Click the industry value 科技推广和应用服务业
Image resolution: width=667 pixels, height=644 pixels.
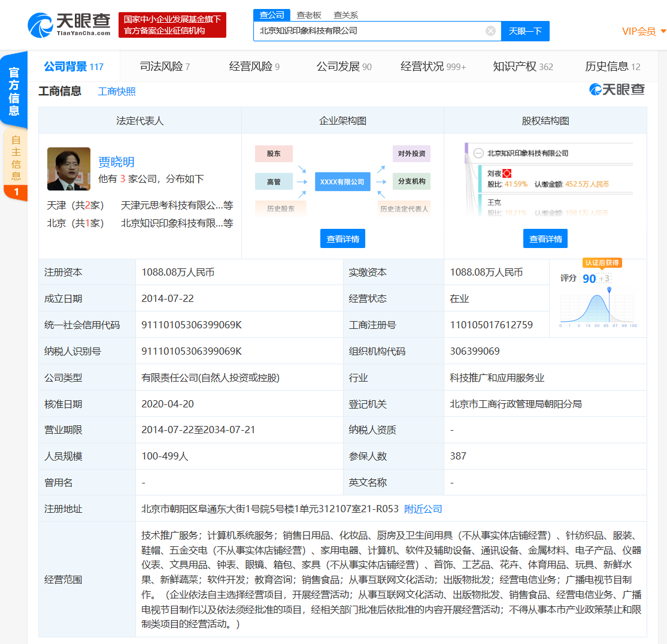[x=497, y=378]
